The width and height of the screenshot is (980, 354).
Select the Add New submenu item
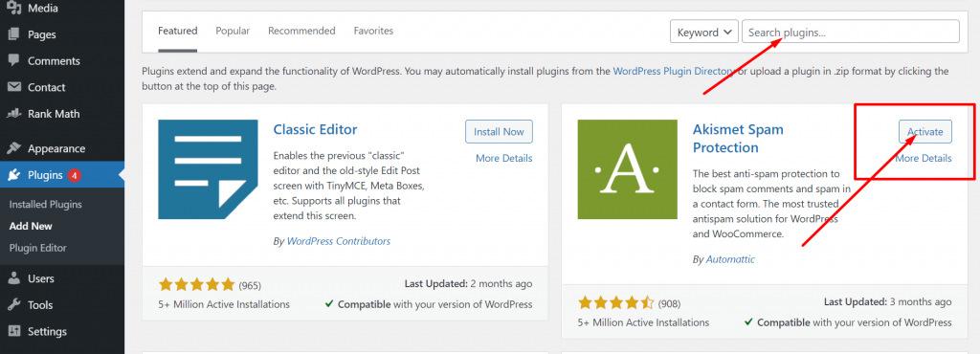31,226
